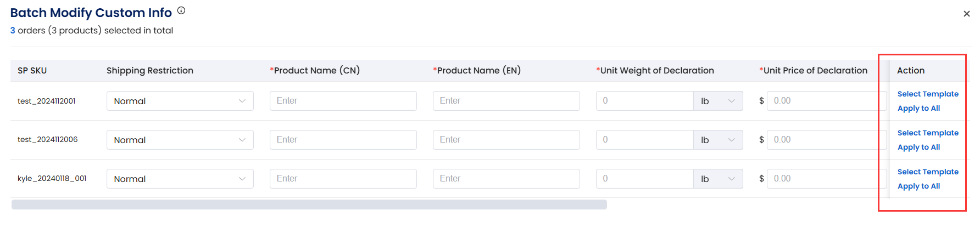Click Select Template for kyle_20240118_001

pos(928,172)
